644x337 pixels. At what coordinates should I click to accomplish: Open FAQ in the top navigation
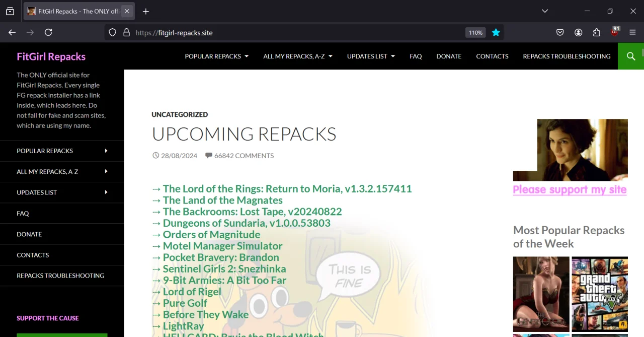coord(416,56)
